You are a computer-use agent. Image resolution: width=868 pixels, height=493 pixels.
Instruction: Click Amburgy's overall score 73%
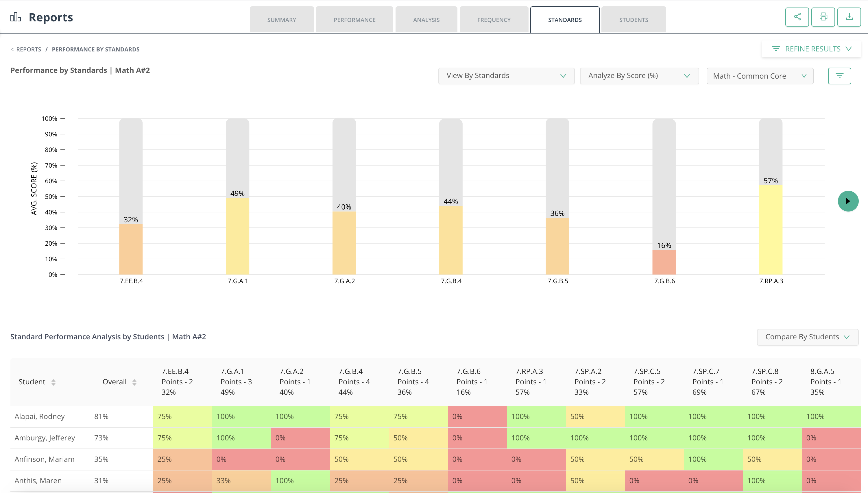101,438
